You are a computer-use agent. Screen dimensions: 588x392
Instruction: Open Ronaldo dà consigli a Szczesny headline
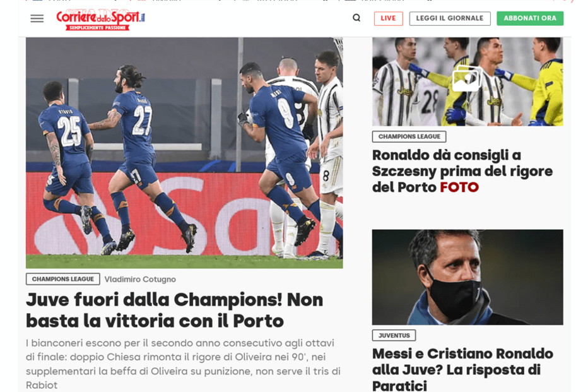(x=462, y=171)
